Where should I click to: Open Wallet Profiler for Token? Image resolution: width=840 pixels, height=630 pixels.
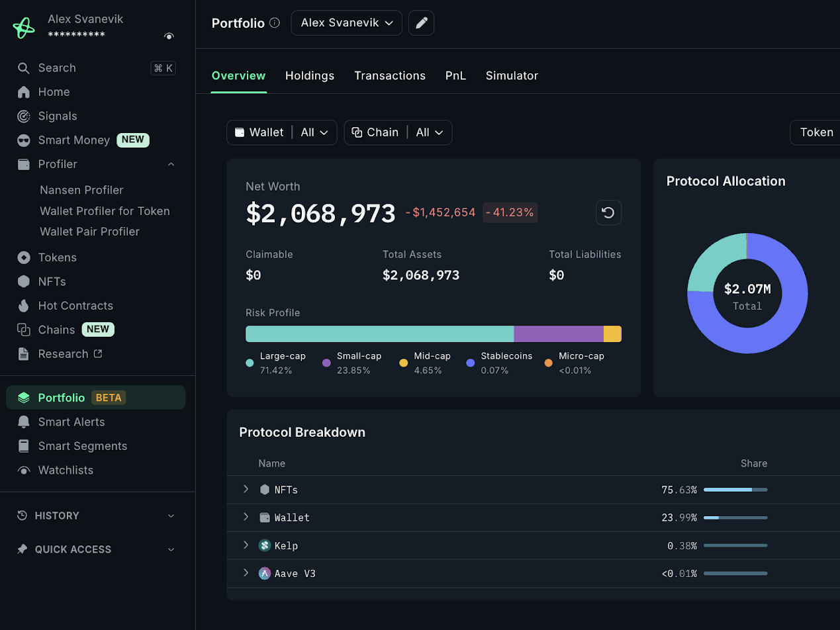(x=105, y=211)
